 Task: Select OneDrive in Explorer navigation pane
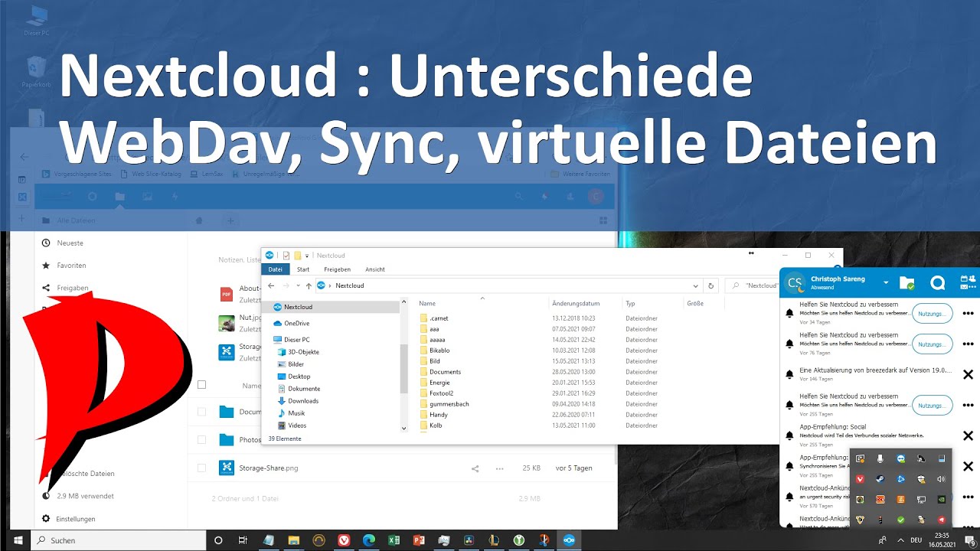pos(296,323)
